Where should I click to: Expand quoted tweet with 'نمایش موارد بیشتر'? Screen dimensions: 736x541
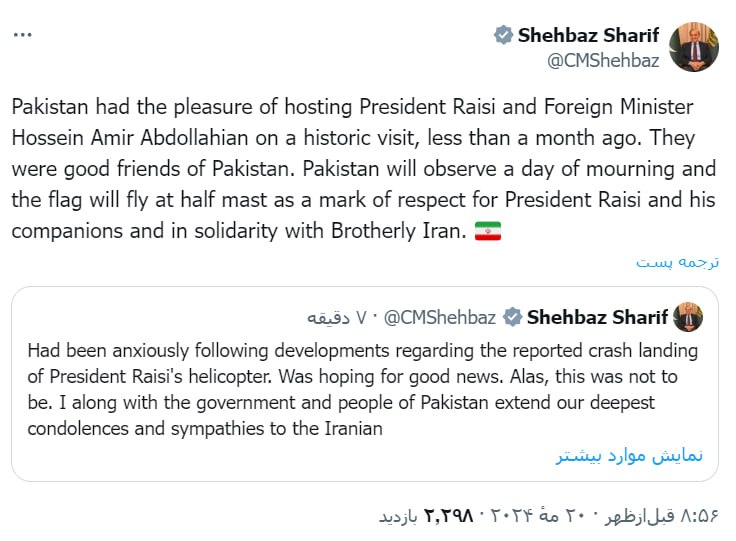(629, 455)
